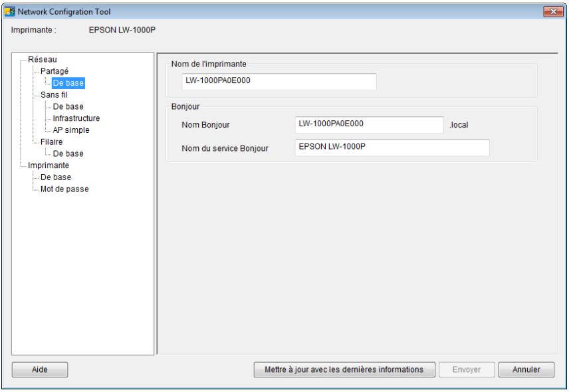Screen dimensions: 569x392
Task: Select De base under Sans fil
Action: pos(68,106)
